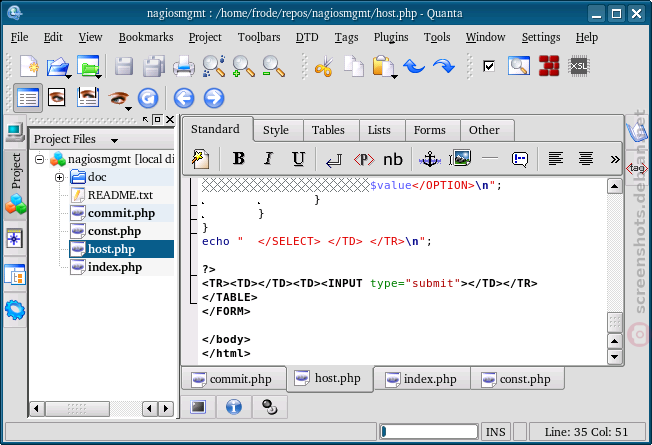Viewport: 652px width, 445px height.
Task: Switch to the commit.php document tab
Action: click(x=234, y=379)
